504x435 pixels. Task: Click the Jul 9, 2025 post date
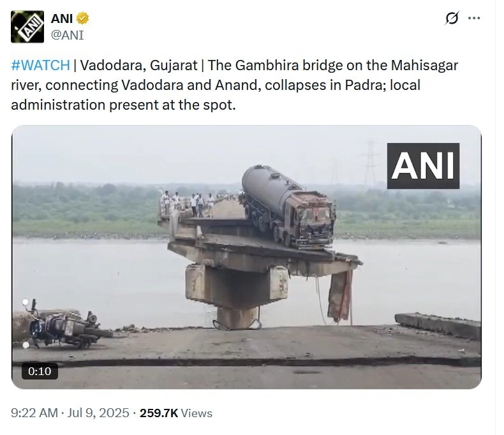pyautogui.click(x=98, y=413)
